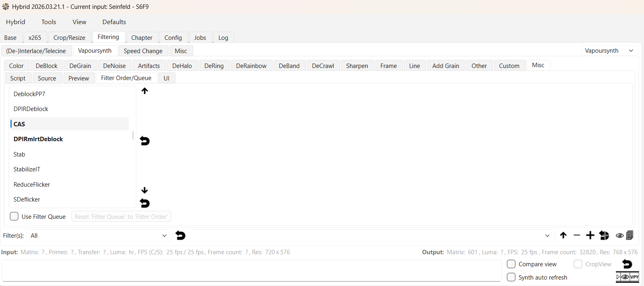Open the DeNoise filter tab
The height and width of the screenshot is (286, 644).
[114, 66]
